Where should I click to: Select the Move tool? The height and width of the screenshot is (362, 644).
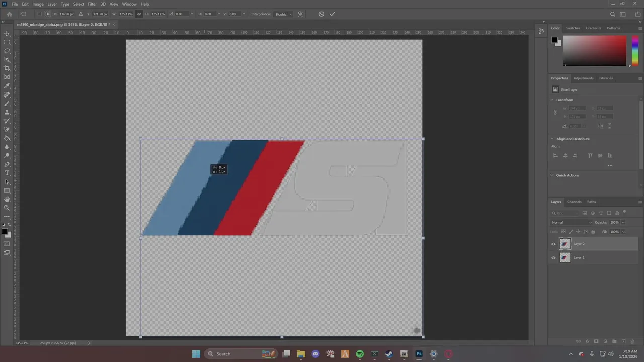coord(7,34)
